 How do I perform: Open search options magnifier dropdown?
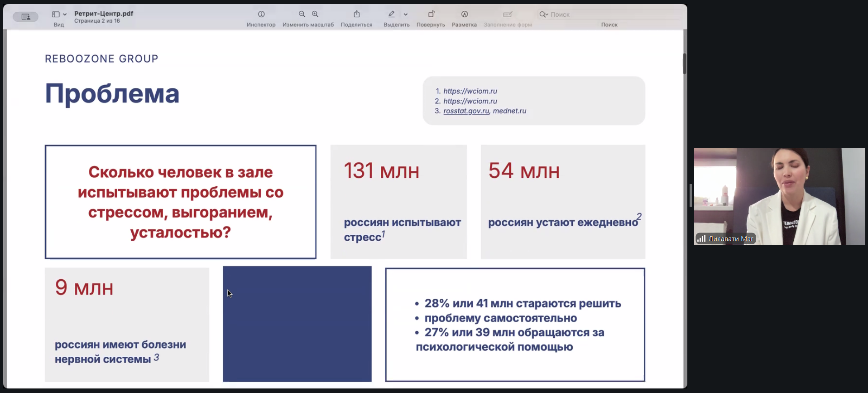544,15
